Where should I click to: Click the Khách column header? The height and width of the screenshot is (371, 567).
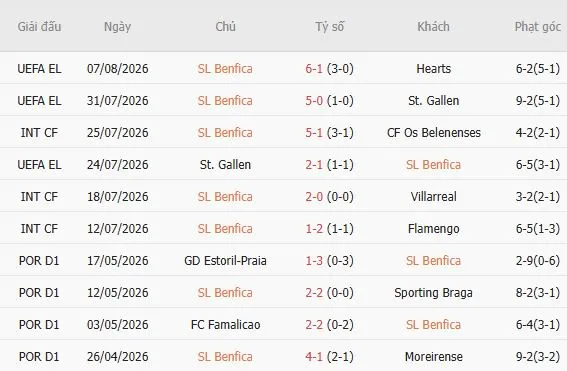[x=433, y=27]
